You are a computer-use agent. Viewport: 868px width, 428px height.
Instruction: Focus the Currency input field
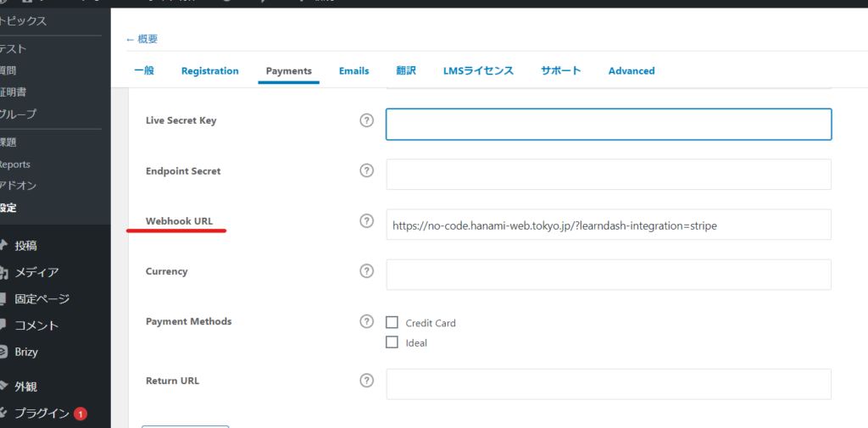pyautogui.click(x=608, y=275)
